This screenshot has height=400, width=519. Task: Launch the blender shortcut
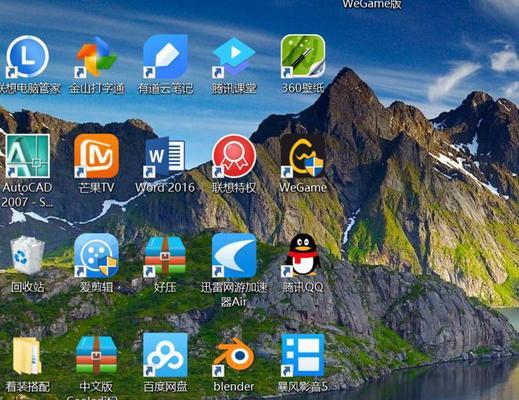point(234,356)
